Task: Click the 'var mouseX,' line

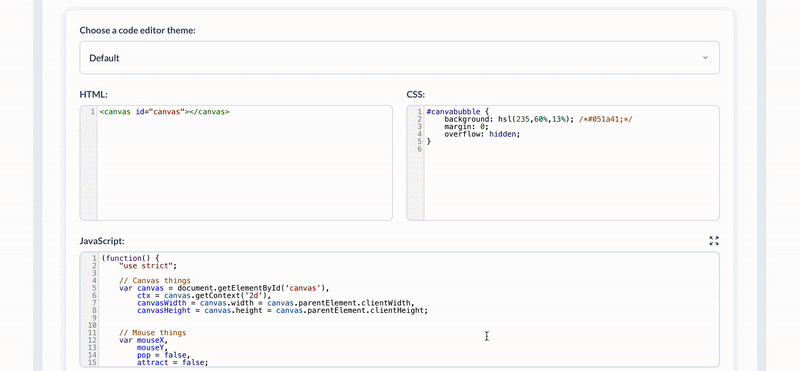Action: click(143, 340)
